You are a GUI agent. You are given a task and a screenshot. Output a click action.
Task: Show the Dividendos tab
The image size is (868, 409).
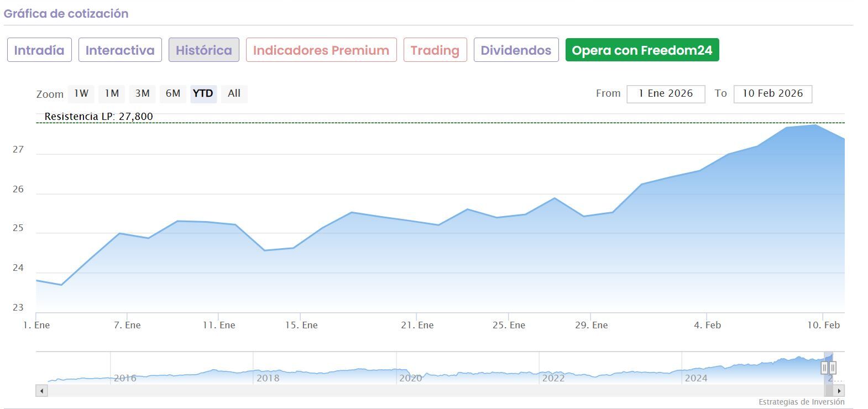pos(516,50)
